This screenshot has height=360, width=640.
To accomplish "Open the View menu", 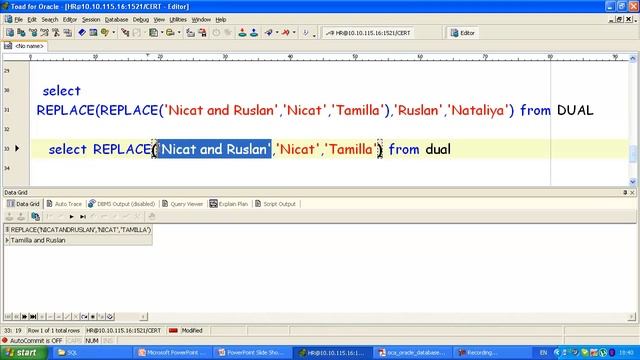I will coord(159,20).
